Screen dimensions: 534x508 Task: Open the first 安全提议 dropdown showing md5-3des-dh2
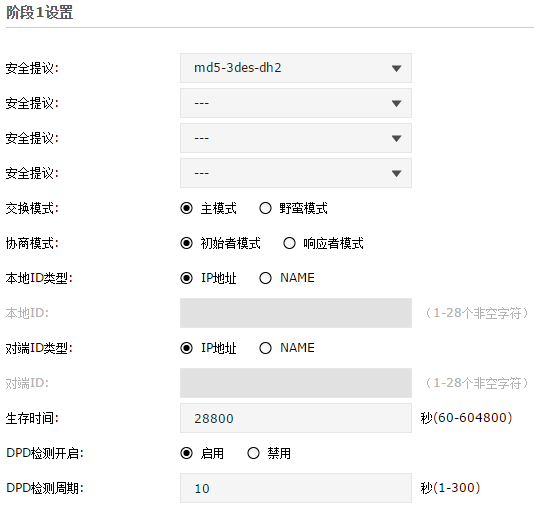(x=296, y=68)
